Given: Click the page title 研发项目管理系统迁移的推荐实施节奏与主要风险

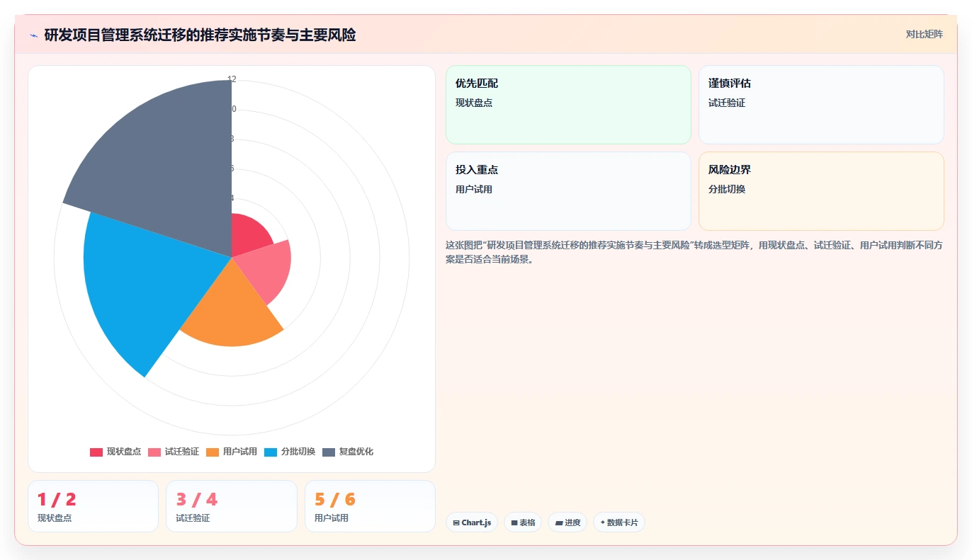Looking at the screenshot, I should (x=200, y=35).
